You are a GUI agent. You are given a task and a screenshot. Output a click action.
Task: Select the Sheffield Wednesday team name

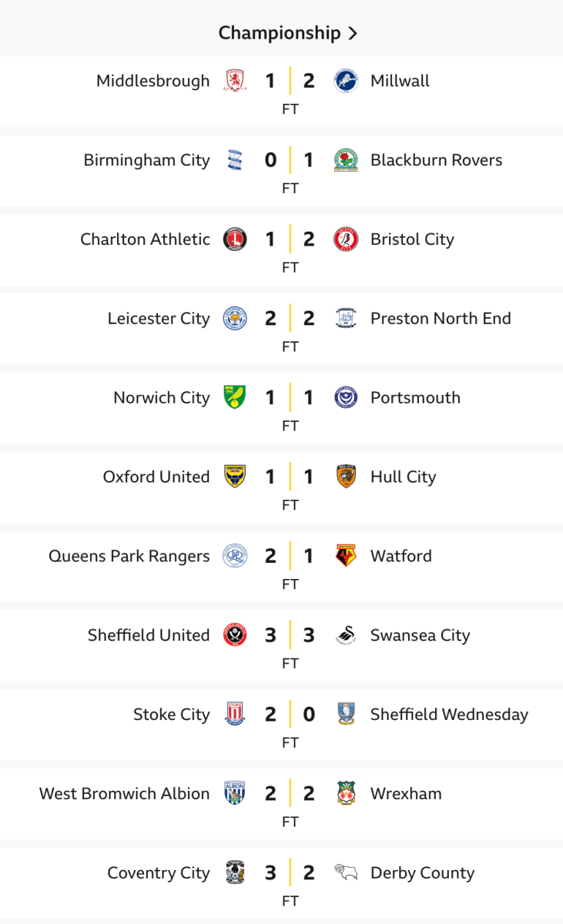[x=449, y=715]
